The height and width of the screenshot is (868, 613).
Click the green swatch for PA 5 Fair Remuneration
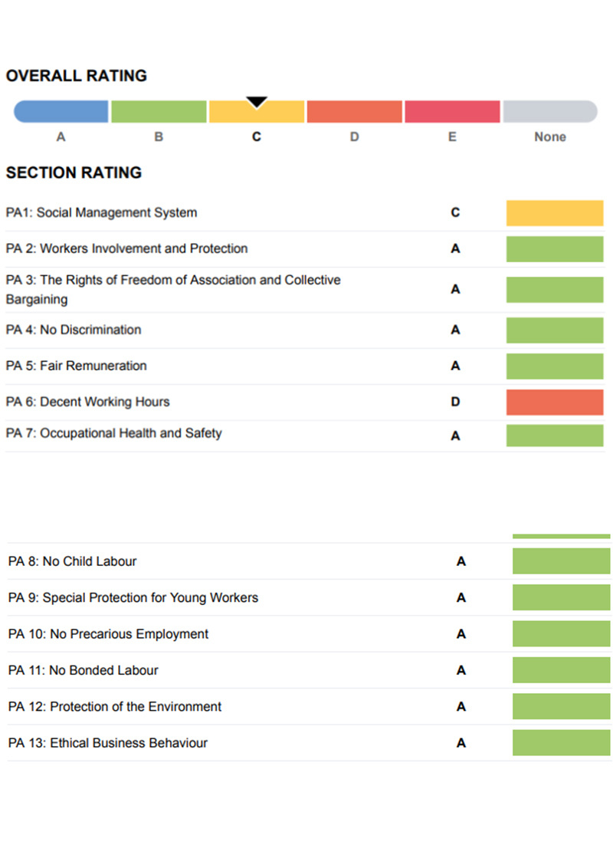[555, 366]
